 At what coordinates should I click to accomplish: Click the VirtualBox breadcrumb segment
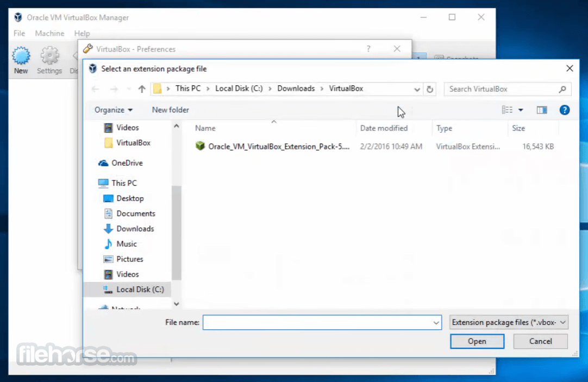click(346, 89)
